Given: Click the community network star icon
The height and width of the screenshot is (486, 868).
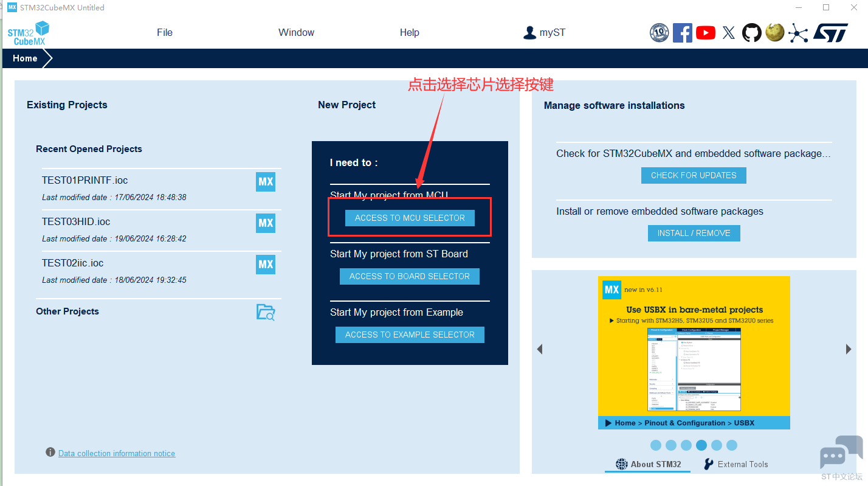Looking at the screenshot, I should tap(798, 33).
